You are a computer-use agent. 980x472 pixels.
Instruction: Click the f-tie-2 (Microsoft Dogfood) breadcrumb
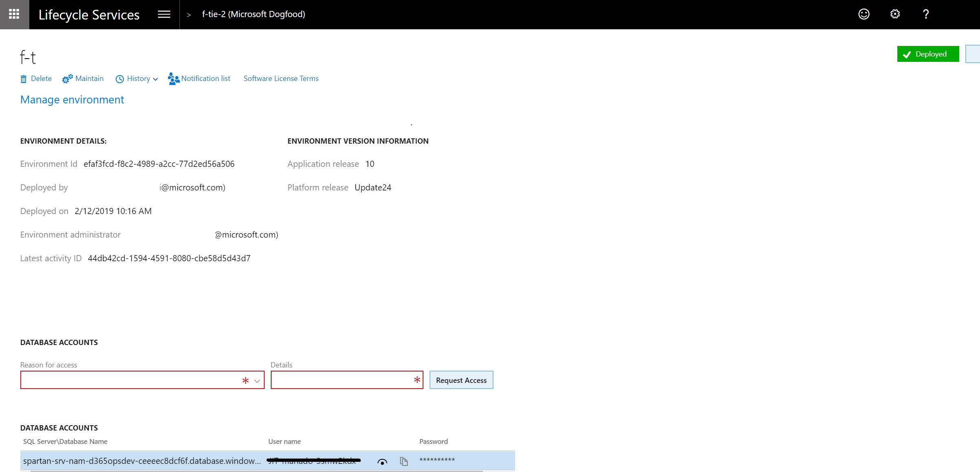[x=253, y=14]
